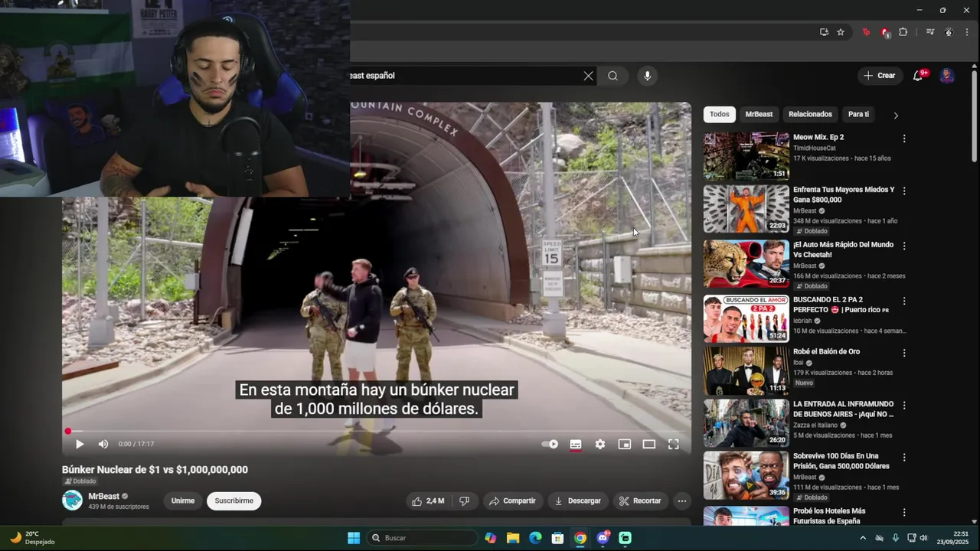
Task: Show more filter chips with the arrow
Action: (896, 115)
